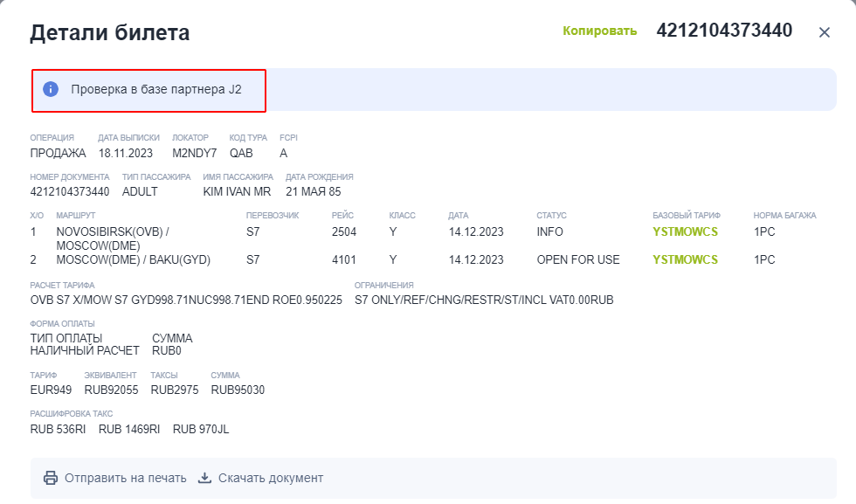Close the ticket details dialog
This screenshot has height=504, width=856.
(825, 33)
